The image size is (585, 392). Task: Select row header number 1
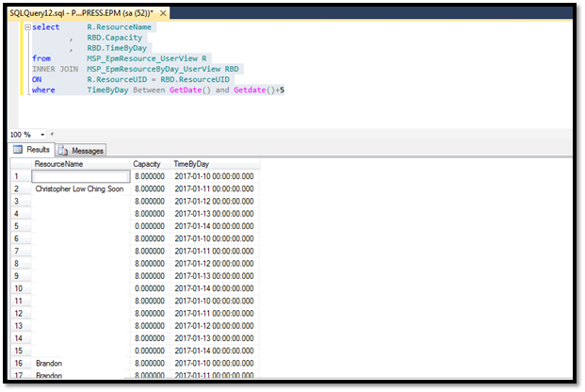pyautogui.click(x=18, y=176)
